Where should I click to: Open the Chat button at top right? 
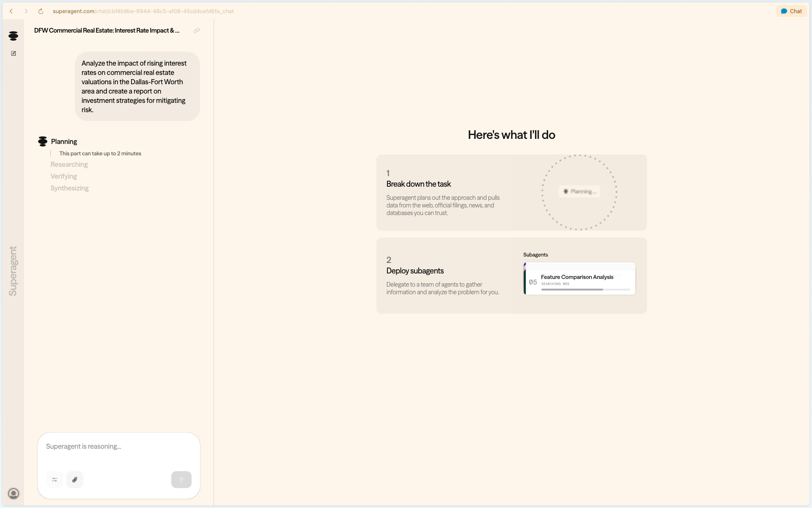tap(791, 11)
